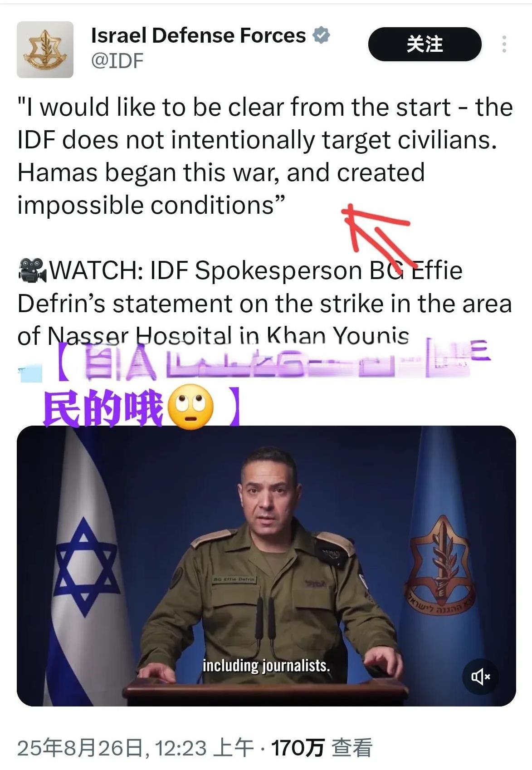Image resolution: width=532 pixels, height=770 pixels.
Task: Open the @IDF handle link
Action: tap(117, 60)
